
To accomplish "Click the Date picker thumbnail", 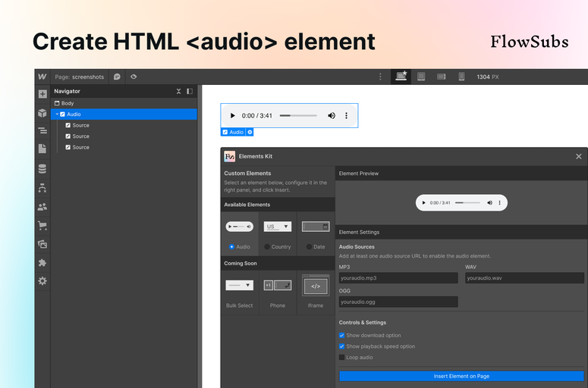I will [316, 227].
